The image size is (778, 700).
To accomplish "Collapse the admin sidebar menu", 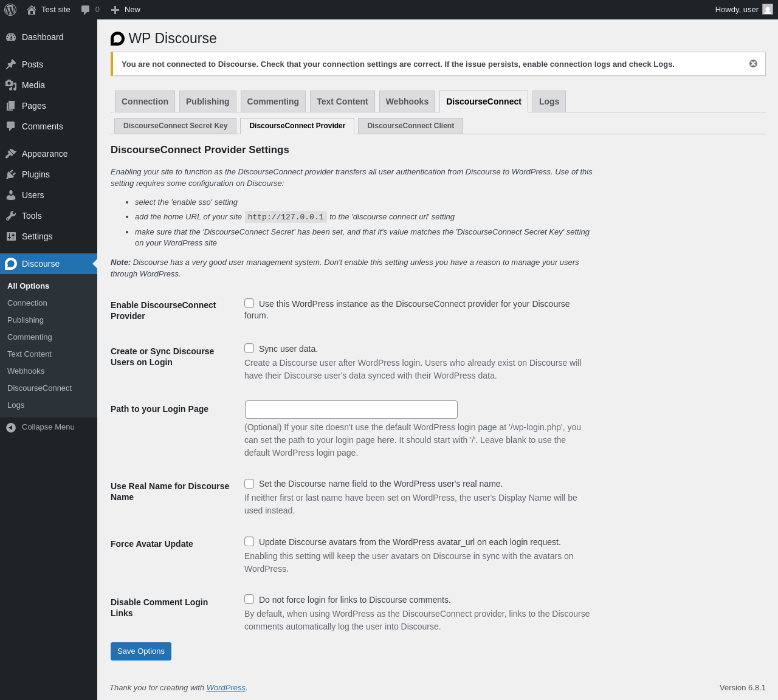I will tap(40, 427).
